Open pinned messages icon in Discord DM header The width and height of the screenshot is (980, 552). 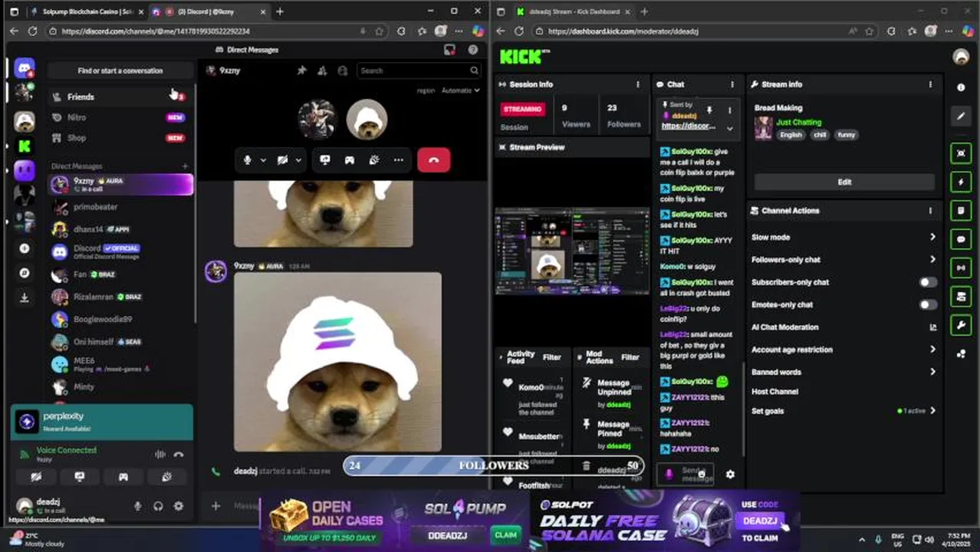click(x=302, y=71)
